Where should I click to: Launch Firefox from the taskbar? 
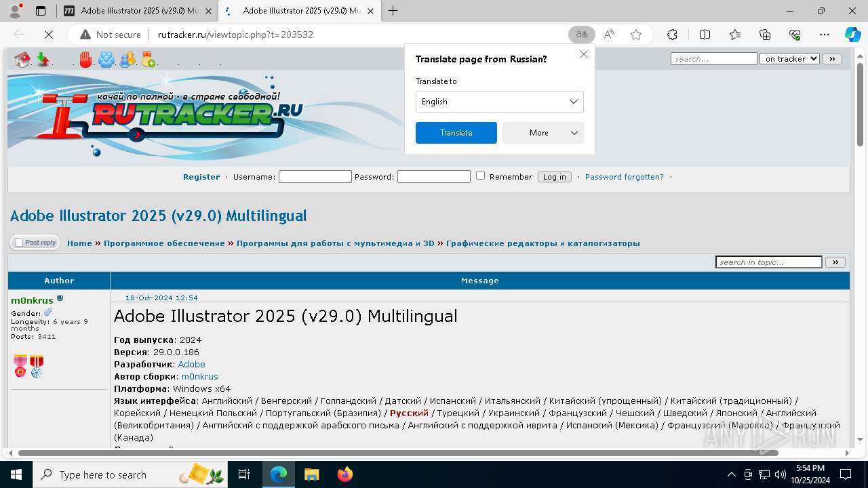[345, 474]
